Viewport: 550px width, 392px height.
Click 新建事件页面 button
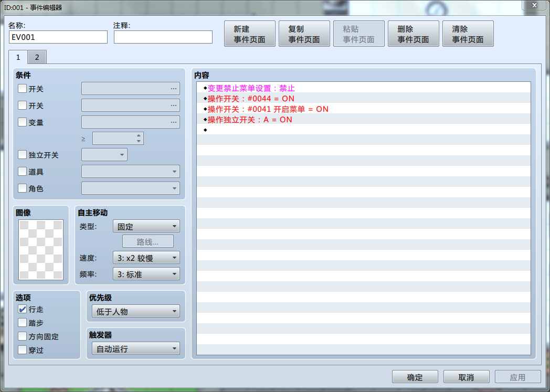(x=250, y=34)
